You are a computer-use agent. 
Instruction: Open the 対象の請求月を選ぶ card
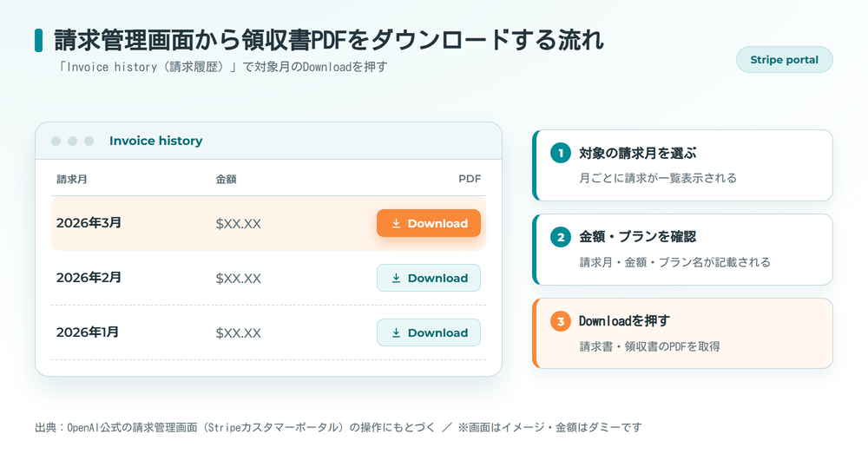tap(682, 166)
